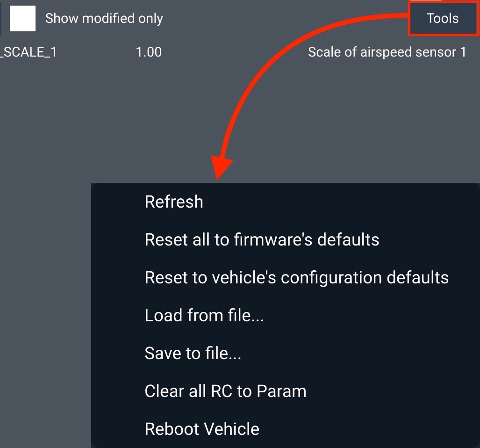Enable the Show modified only checkbox
The height and width of the screenshot is (448, 480).
tap(23, 19)
